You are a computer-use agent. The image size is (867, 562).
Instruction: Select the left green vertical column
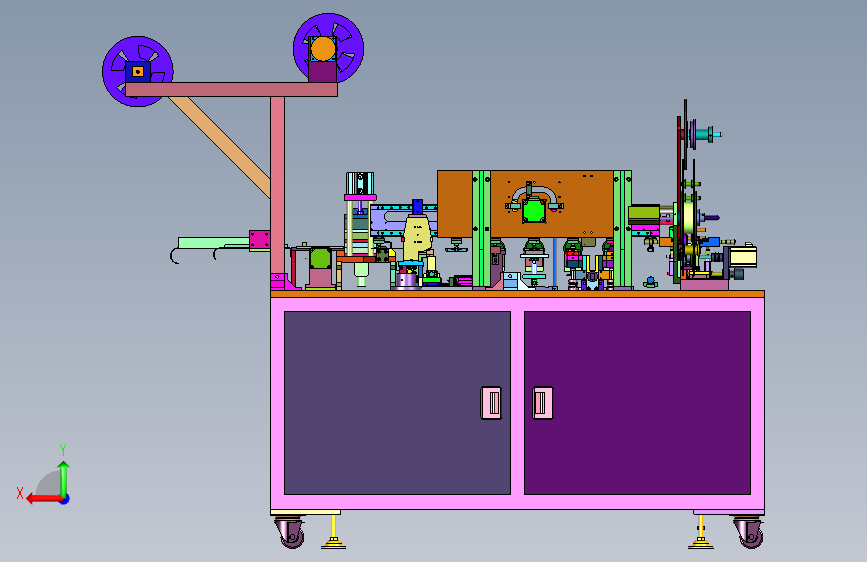[481, 229]
